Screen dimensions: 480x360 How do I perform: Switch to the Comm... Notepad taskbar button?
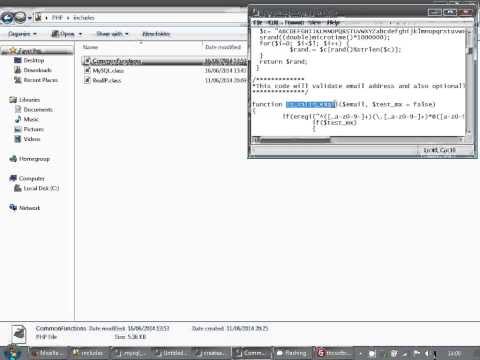pos(251,353)
